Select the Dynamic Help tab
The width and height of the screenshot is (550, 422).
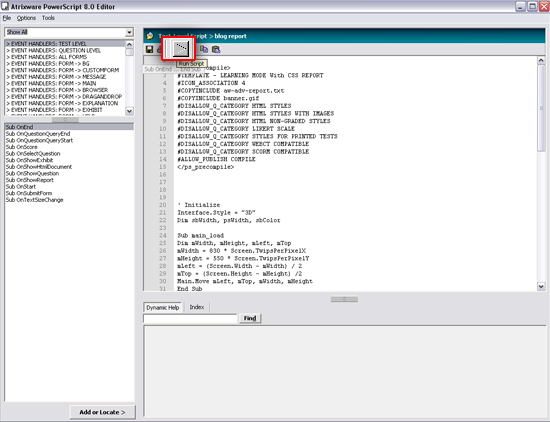pyautogui.click(x=163, y=307)
